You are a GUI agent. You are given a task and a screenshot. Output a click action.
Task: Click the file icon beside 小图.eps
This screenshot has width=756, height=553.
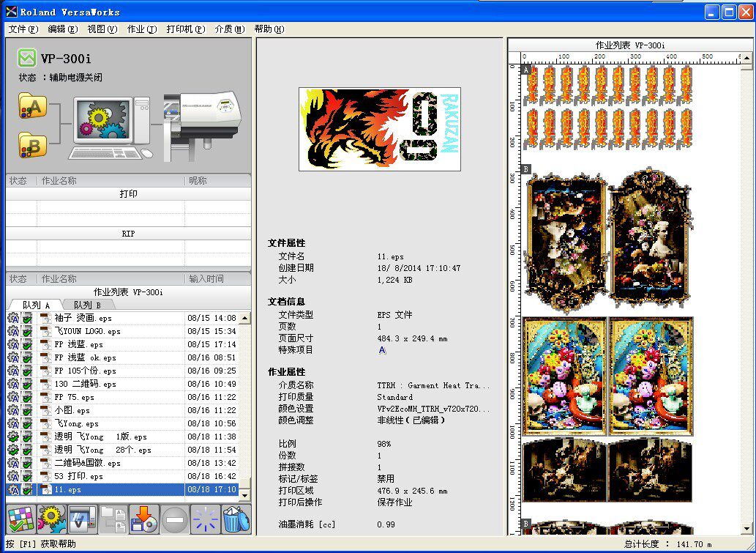click(45, 410)
